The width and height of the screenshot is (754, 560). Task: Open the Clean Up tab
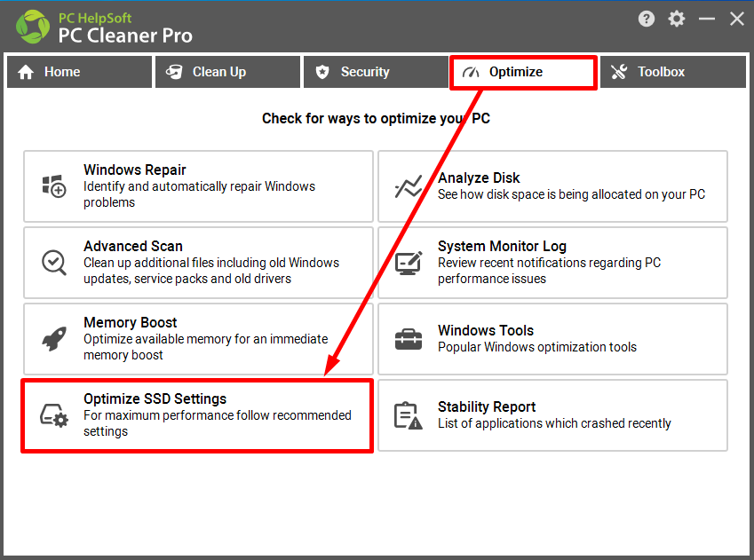(x=227, y=72)
